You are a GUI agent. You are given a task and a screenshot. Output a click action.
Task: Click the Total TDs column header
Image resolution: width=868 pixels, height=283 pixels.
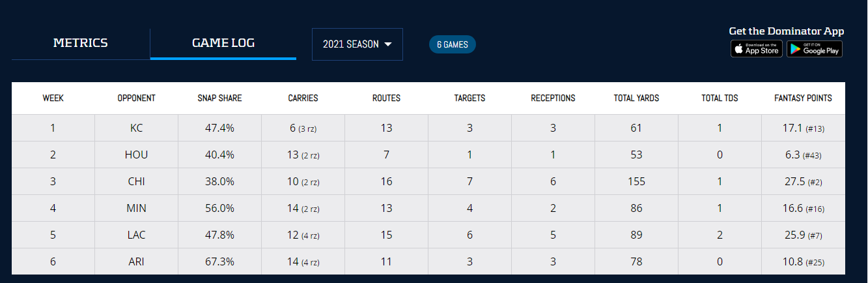click(x=720, y=98)
